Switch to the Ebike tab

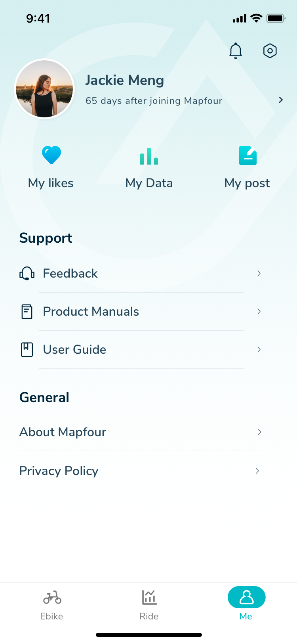tap(52, 604)
